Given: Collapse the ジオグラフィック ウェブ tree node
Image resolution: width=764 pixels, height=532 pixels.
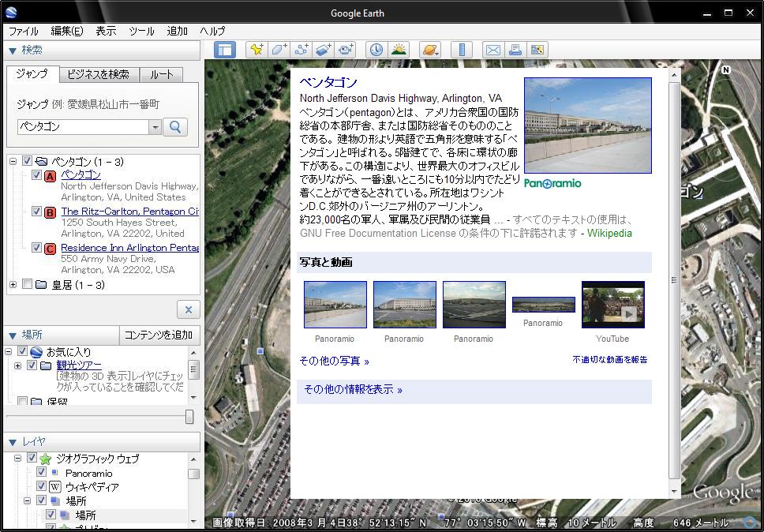Looking at the screenshot, I should coord(18,459).
